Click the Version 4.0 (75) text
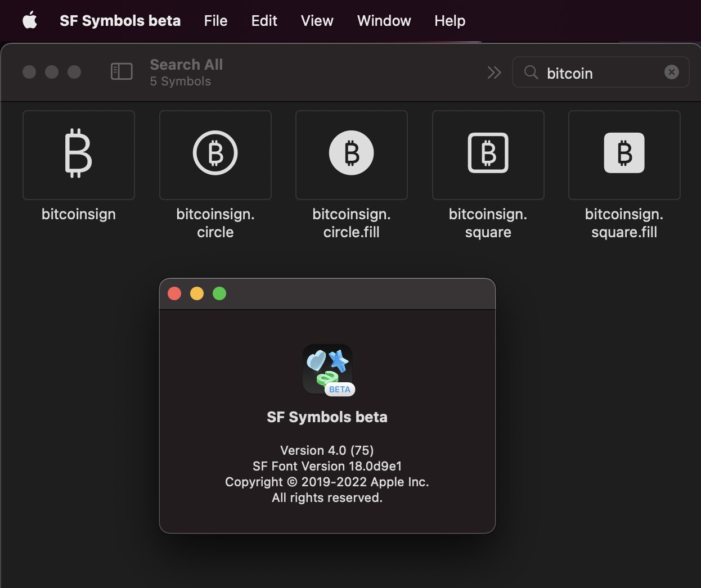Viewport: 701px width, 588px height. [327, 450]
